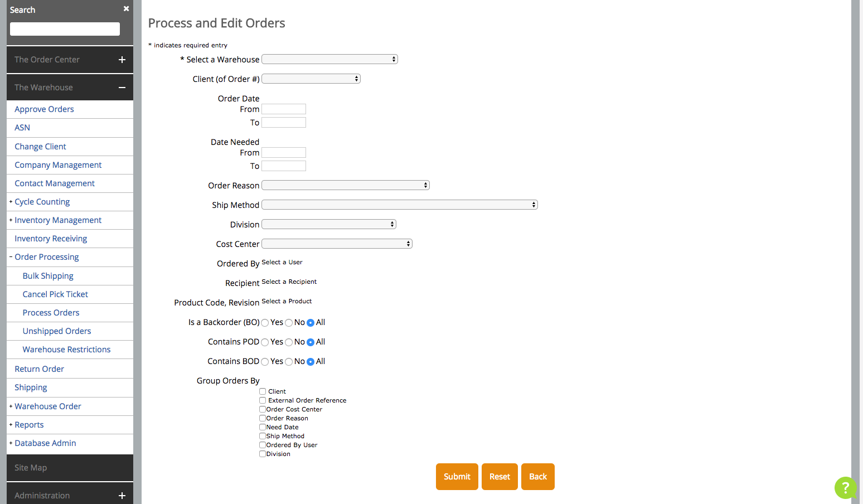Collapse the Order Processing tree item
863x504 pixels.
click(x=11, y=257)
